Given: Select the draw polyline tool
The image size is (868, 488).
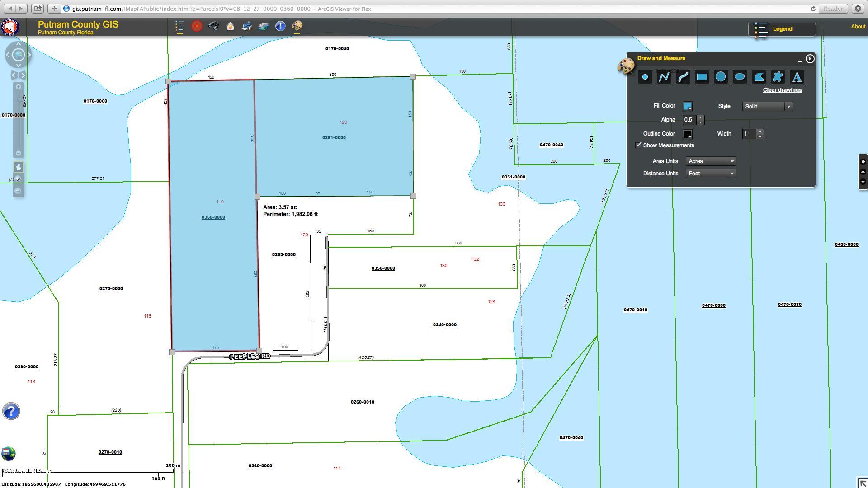Looking at the screenshot, I should pos(664,77).
